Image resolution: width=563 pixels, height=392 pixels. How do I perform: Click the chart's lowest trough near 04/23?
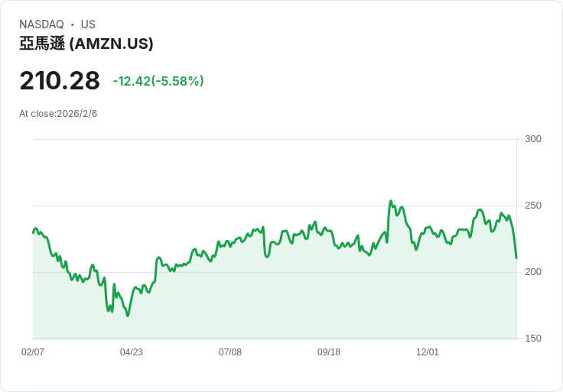pos(128,316)
